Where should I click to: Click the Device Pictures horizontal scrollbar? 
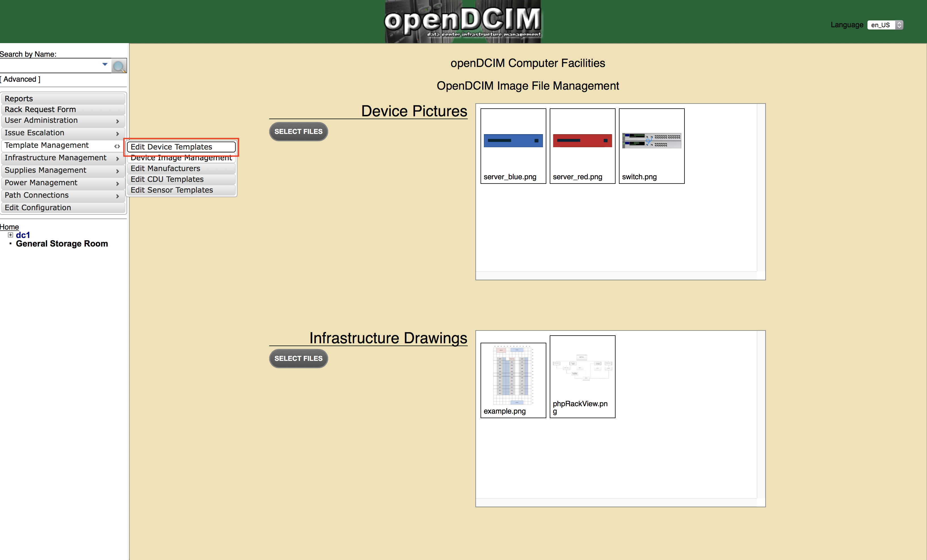(x=616, y=275)
